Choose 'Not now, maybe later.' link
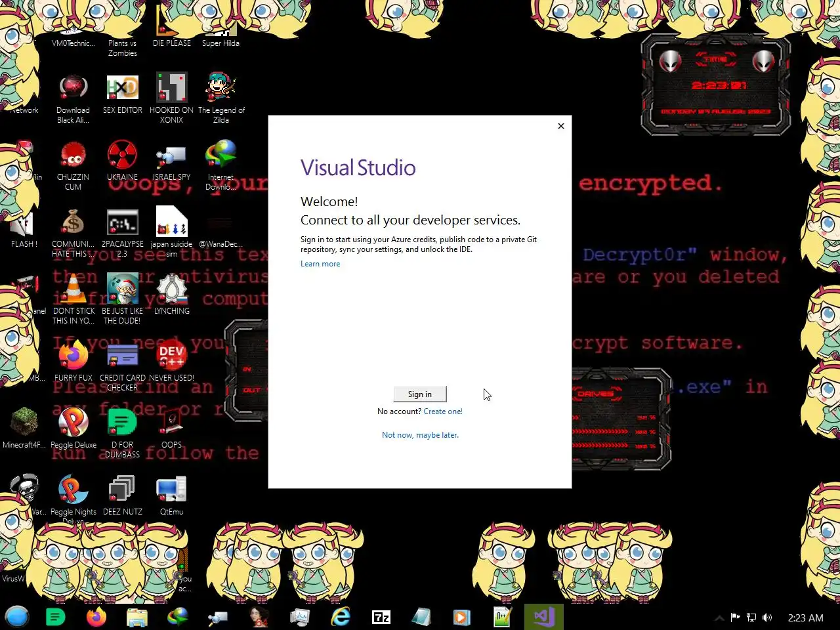Screen dimensions: 840x630 [x=420, y=435]
